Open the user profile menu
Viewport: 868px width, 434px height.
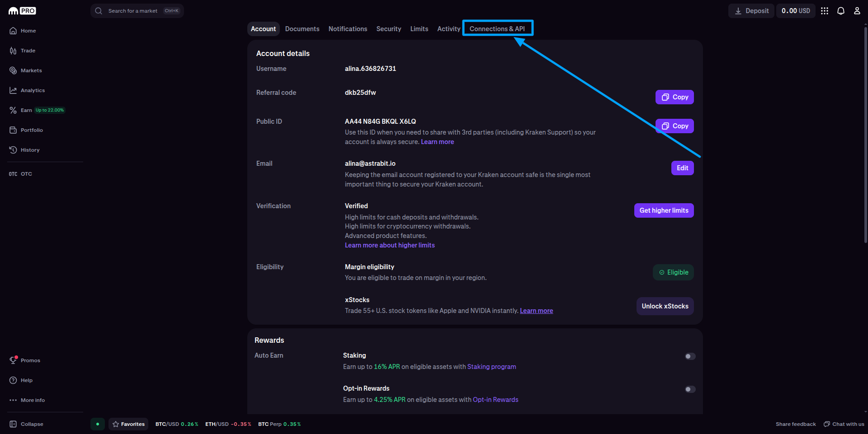pos(857,11)
